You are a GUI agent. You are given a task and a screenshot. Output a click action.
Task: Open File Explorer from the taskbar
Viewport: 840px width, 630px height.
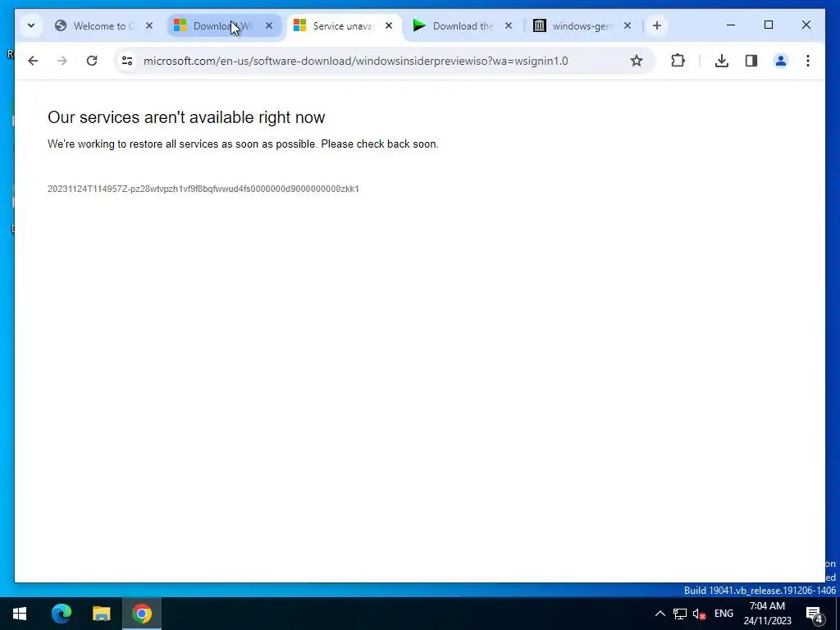pyautogui.click(x=101, y=614)
